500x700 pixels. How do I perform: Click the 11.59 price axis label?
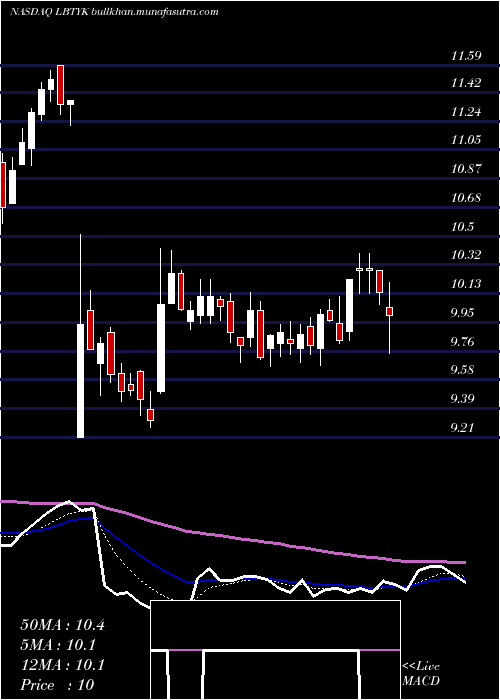click(x=466, y=56)
